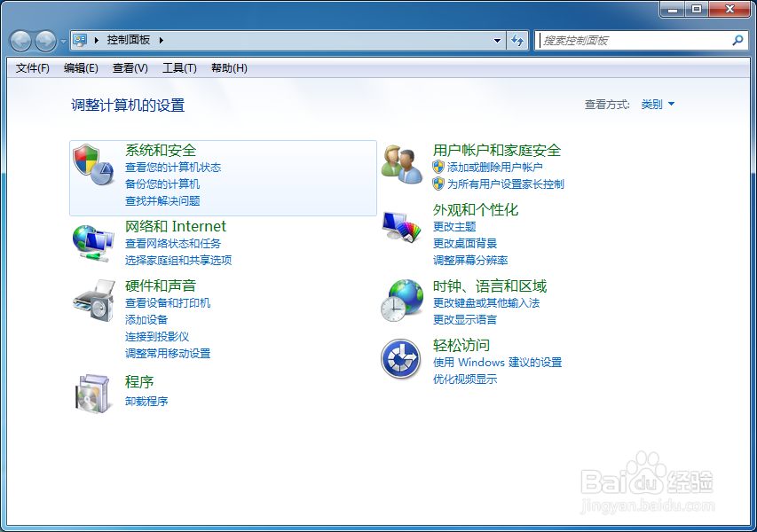Click the refresh button beside address bar

(517, 41)
